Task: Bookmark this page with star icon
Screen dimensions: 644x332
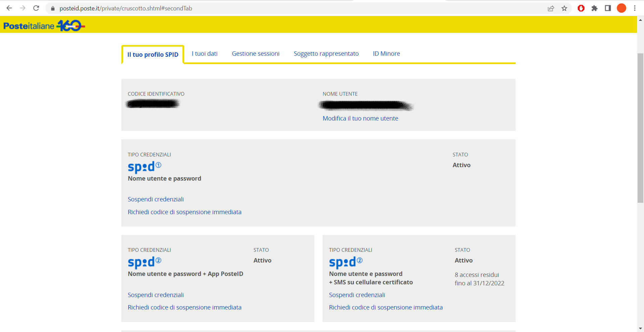Action: [564, 8]
